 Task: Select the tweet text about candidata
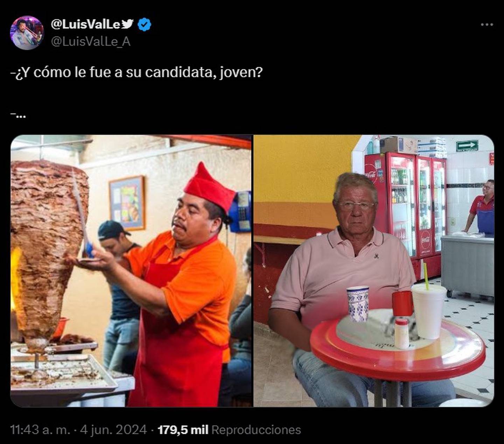[136, 72]
